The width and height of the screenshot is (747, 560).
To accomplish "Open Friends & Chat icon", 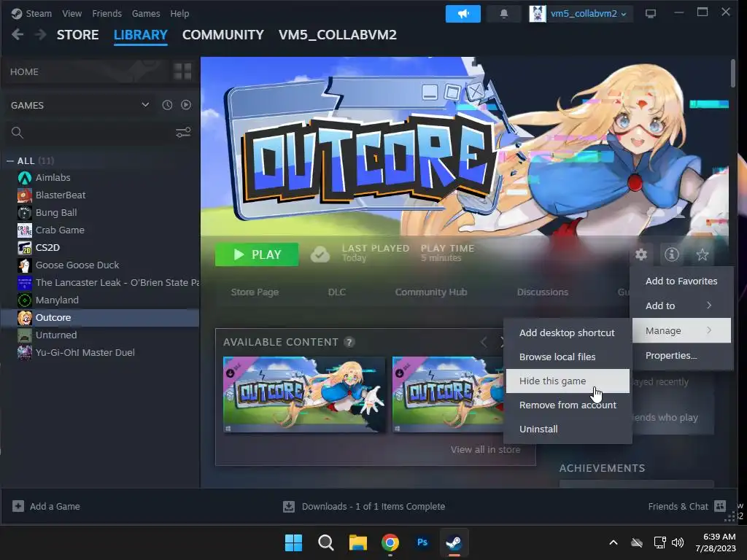I will tap(720, 506).
